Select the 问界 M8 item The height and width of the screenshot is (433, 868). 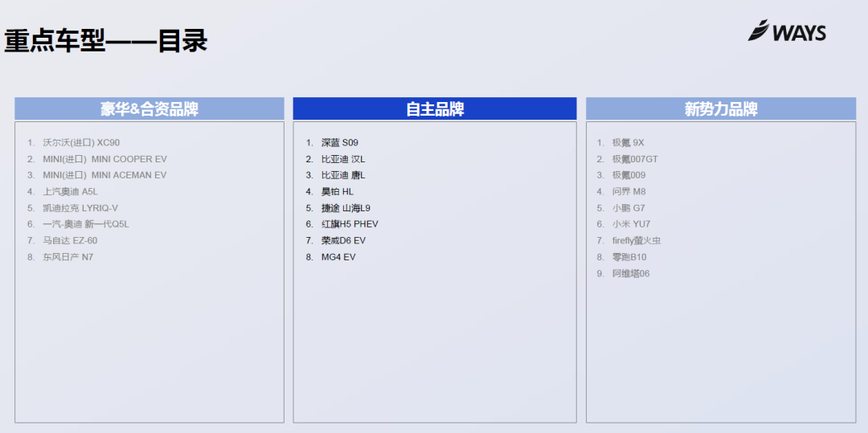pyautogui.click(x=628, y=192)
